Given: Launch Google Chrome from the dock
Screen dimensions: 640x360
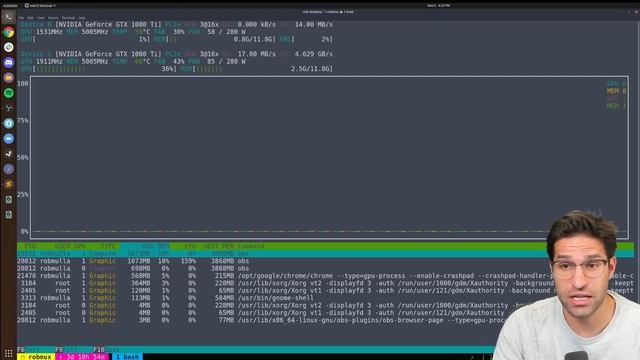Looking at the screenshot, I should tap(9, 32).
